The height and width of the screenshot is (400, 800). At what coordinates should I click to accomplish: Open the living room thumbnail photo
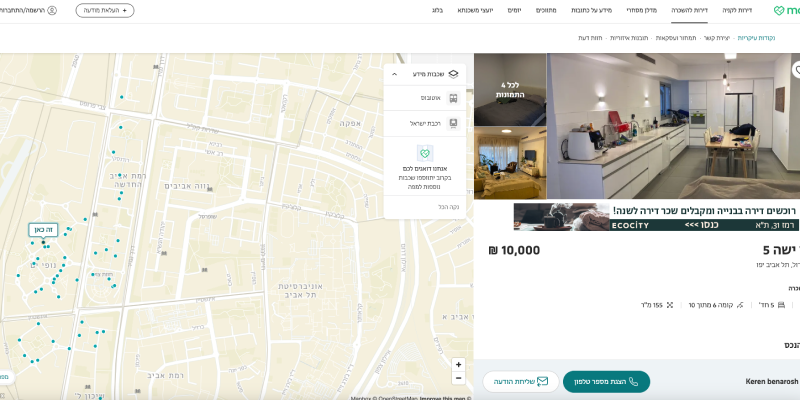tap(510, 163)
